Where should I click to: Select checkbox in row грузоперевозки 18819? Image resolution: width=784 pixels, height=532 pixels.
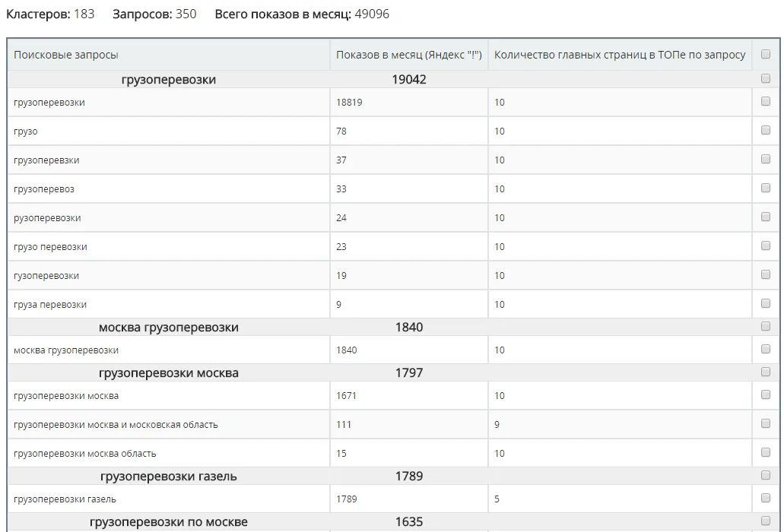click(766, 101)
